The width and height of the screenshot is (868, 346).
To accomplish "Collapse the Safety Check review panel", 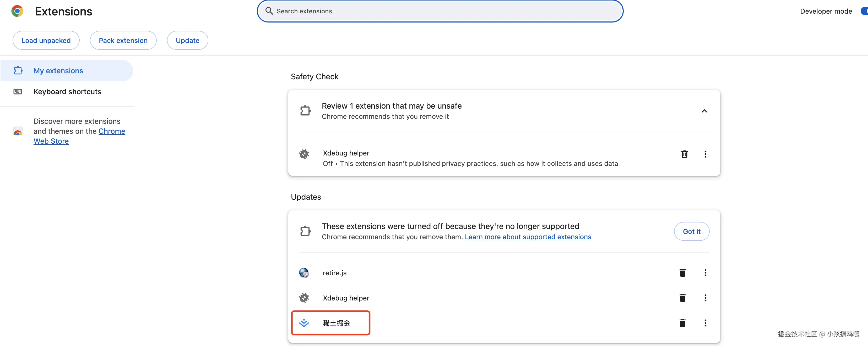I will (x=704, y=111).
